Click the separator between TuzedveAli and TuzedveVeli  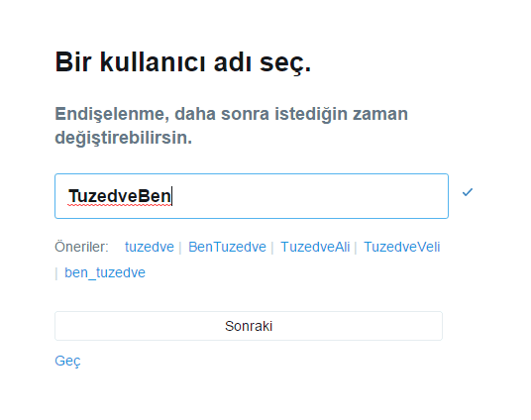click(x=356, y=248)
